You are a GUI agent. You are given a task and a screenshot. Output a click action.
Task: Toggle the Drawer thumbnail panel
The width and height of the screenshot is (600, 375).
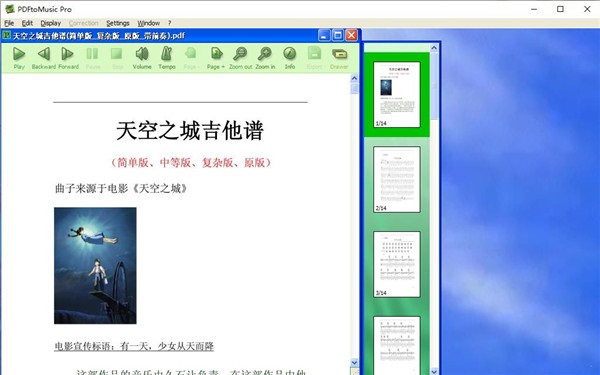click(x=339, y=58)
